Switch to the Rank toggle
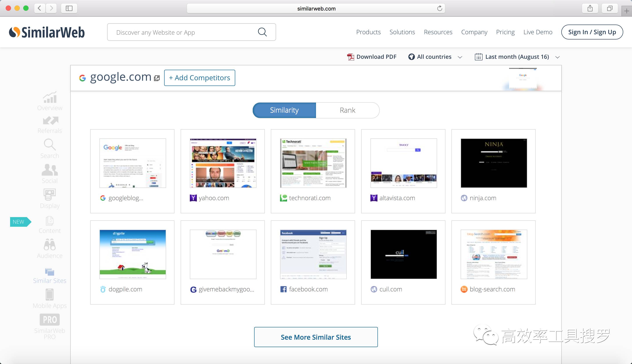Screen dimensions: 632x364 347,110
